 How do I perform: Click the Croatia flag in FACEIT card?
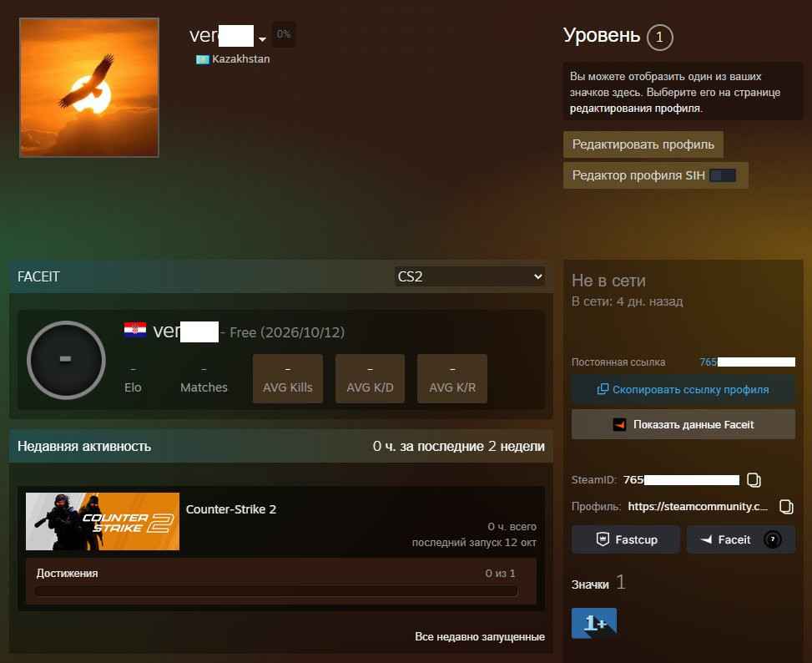point(134,330)
